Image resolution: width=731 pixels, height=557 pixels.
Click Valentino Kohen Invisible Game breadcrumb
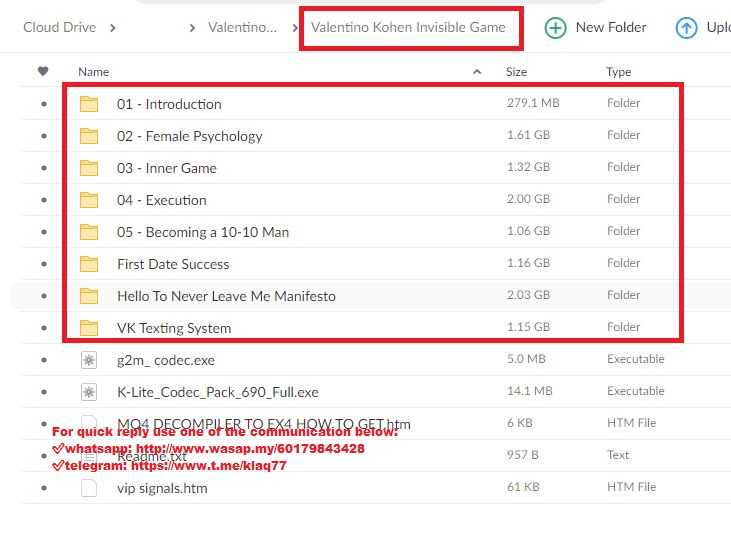click(x=408, y=28)
